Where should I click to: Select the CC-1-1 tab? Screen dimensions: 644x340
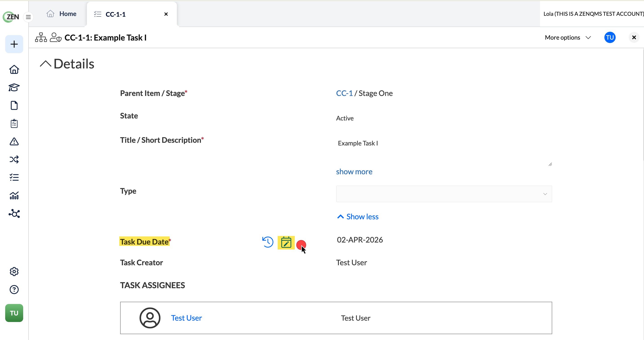pyautogui.click(x=132, y=14)
